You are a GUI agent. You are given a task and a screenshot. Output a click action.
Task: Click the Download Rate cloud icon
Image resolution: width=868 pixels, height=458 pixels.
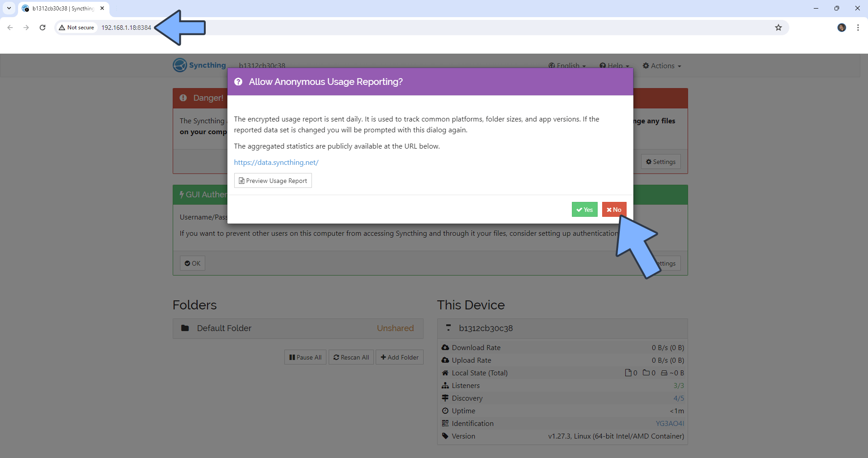point(445,347)
